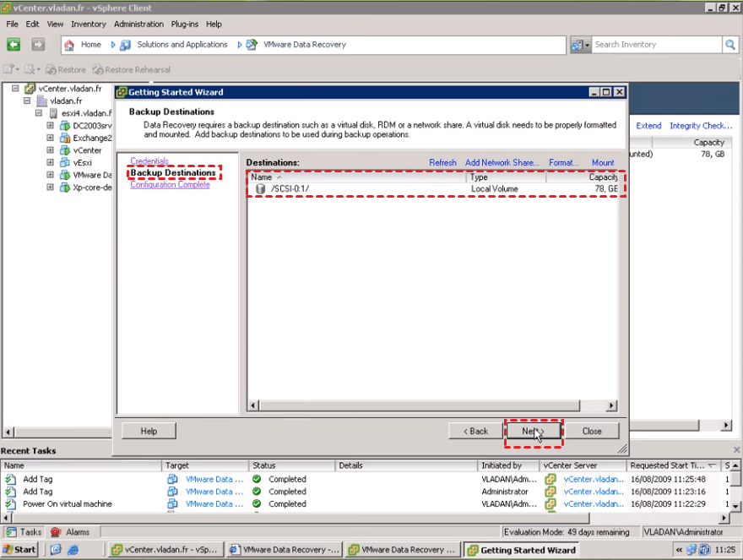Click the system tray expand chevron
Screen dimensions: 743x560
[x=679, y=550]
